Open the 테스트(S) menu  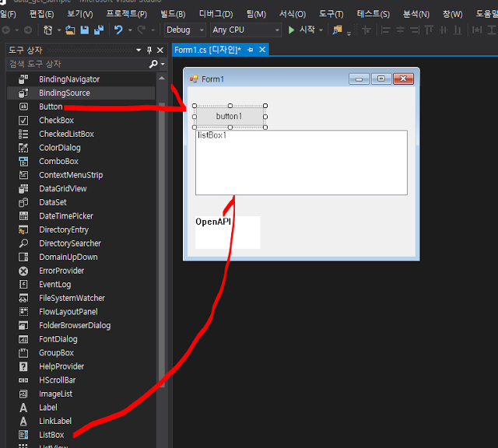373,14
